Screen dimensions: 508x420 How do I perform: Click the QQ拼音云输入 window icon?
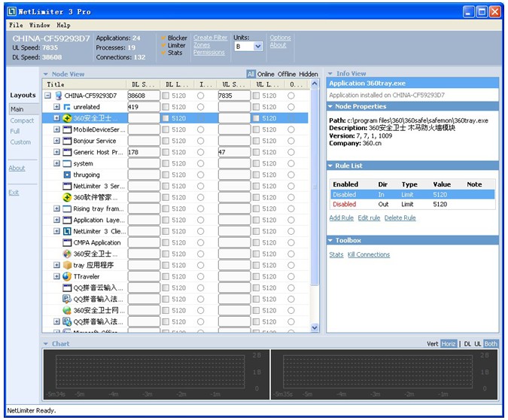click(67, 288)
